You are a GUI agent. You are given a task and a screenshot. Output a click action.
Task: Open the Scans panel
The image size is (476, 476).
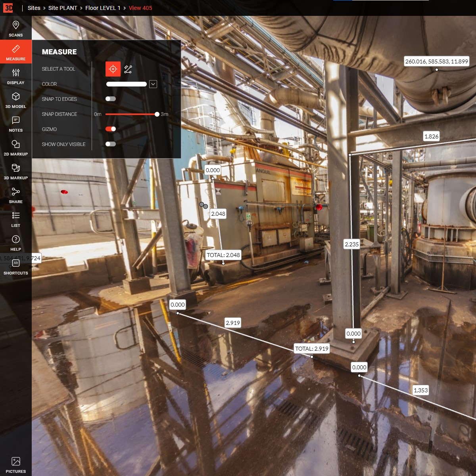tap(16, 28)
